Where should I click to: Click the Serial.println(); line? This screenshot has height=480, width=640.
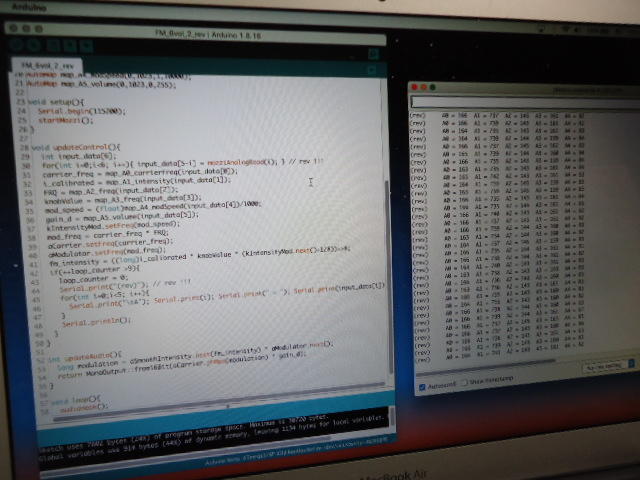(97, 321)
